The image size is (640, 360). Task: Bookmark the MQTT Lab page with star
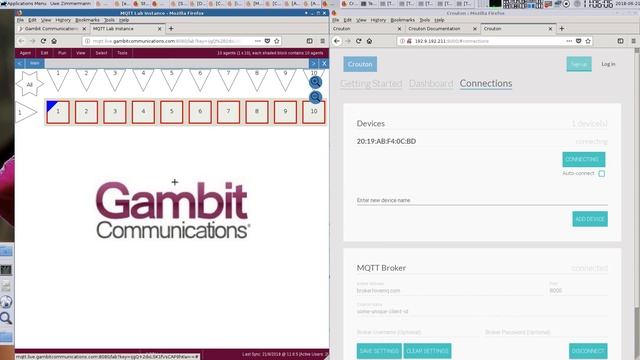pos(277,41)
